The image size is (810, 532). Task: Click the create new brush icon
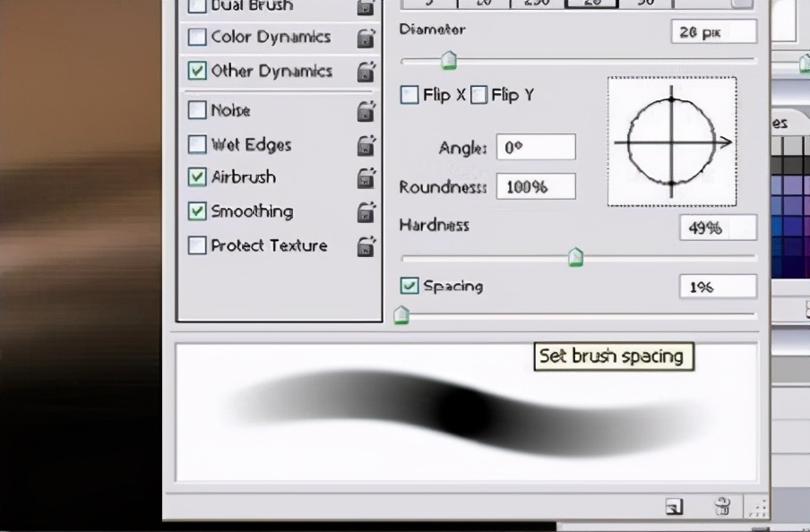(674, 507)
